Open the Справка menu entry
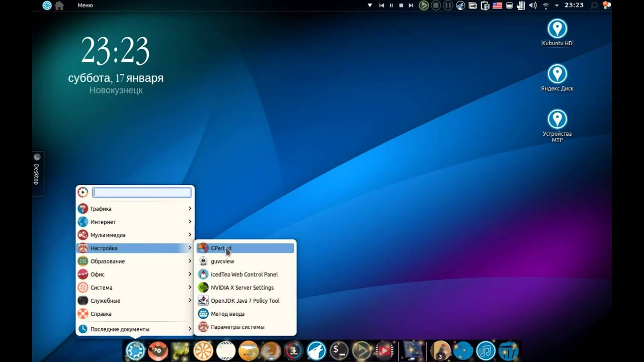The height and width of the screenshot is (362, 644). click(135, 313)
